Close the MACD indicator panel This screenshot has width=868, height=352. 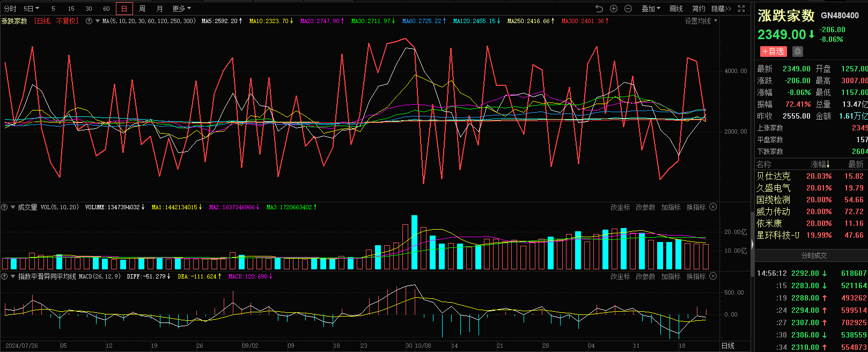click(x=713, y=276)
